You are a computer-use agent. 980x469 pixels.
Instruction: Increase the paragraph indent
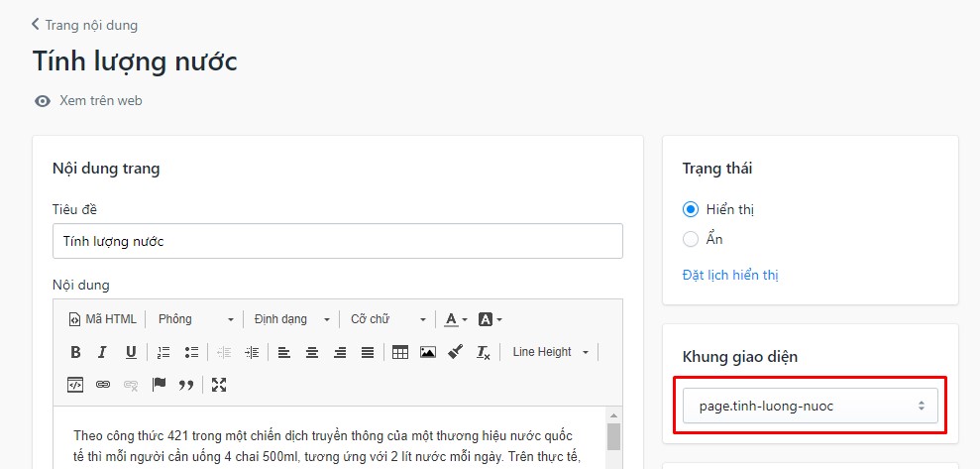252,352
